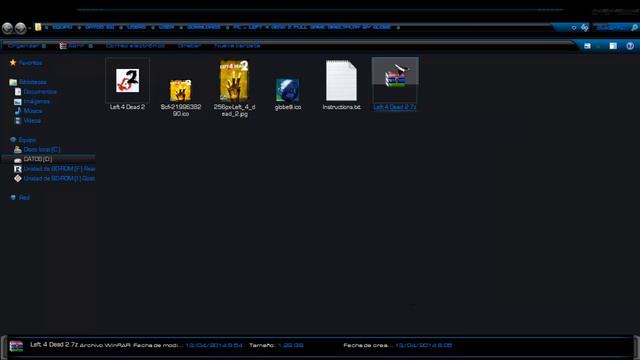Click the Disco local (C:) drive icon
The width and height of the screenshot is (640, 360).
pyautogui.click(x=18, y=149)
